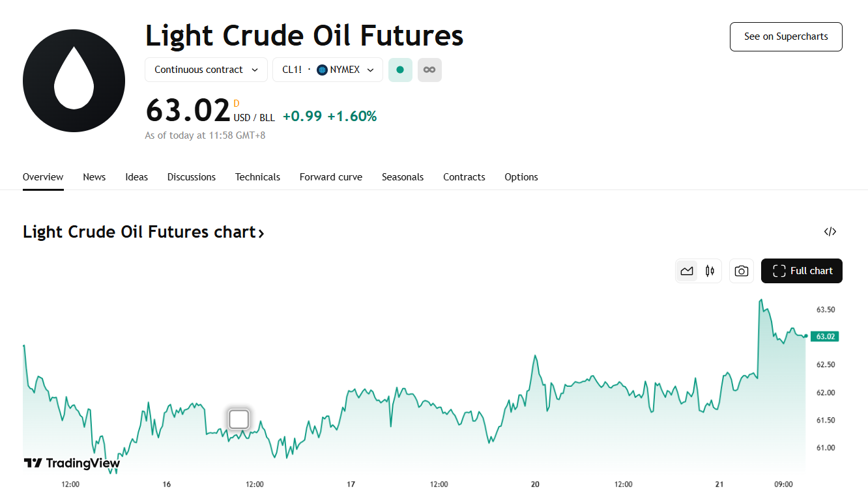Click the 63.02 current price label on axis
This screenshot has height=504, width=868.
pyautogui.click(x=825, y=337)
